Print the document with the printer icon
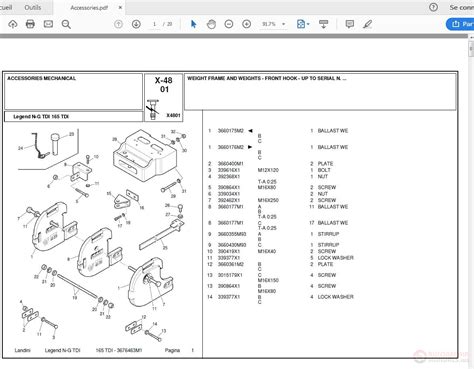Image resolution: width=474 pixels, height=369 pixels. 30,24
